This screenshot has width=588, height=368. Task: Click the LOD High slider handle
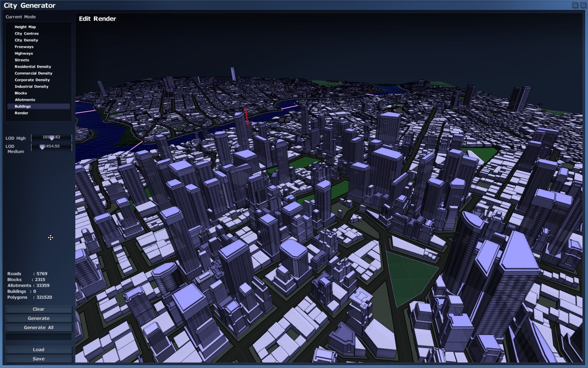point(52,138)
